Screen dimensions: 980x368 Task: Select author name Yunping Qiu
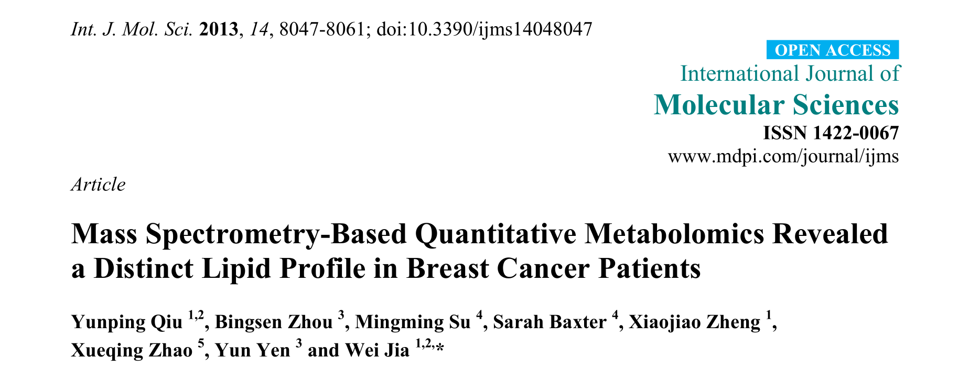(126, 322)
